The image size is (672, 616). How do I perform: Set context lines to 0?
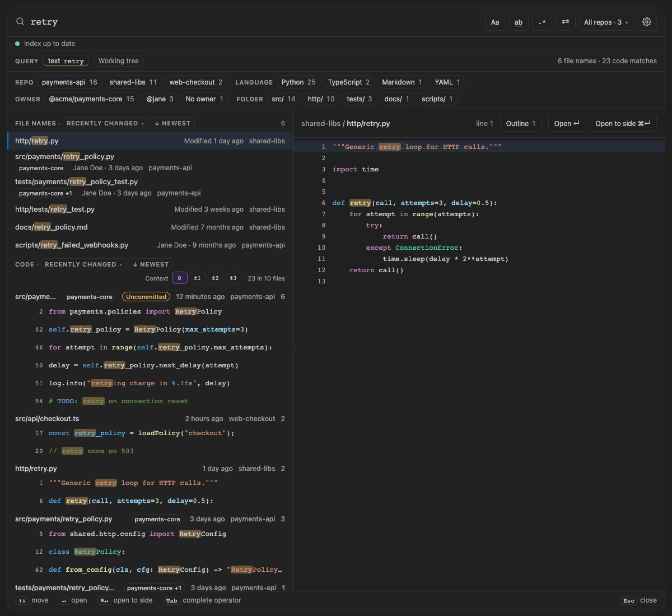pos(179,278)
